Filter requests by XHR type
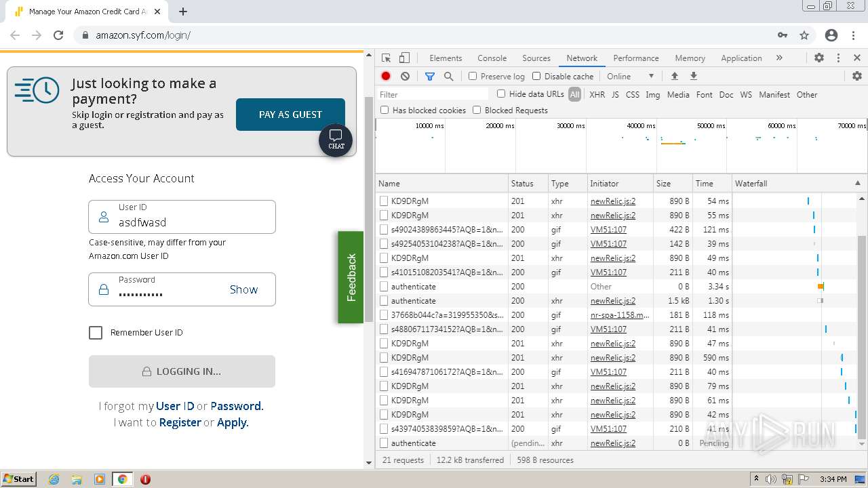This screenshot has width=868, height=488. click(x=597, y=95)
